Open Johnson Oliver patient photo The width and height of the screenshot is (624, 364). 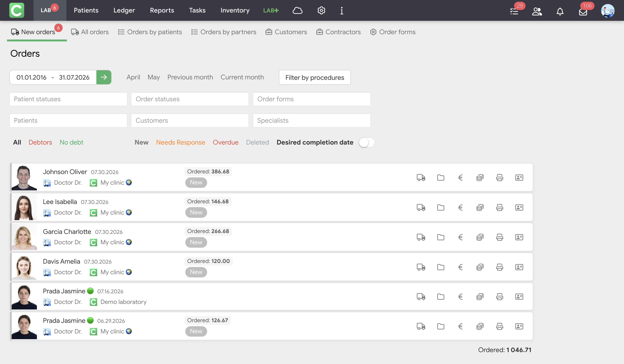click(24, 177)
